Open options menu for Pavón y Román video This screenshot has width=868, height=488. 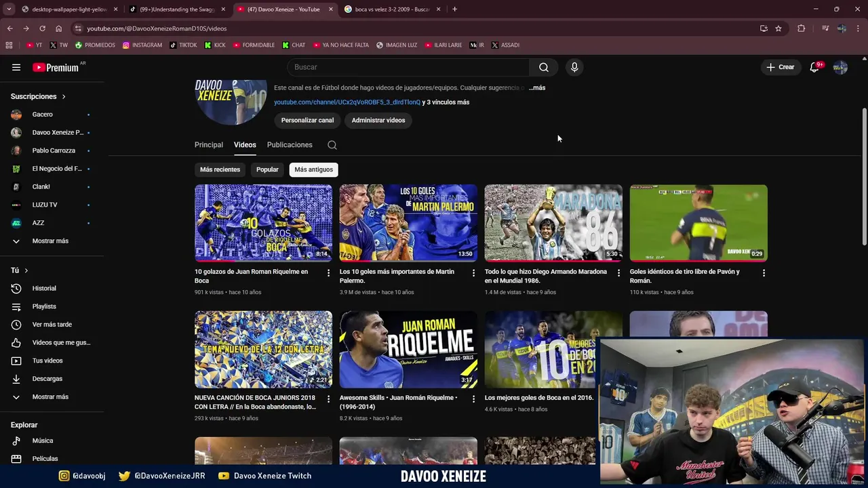(764, 272)
